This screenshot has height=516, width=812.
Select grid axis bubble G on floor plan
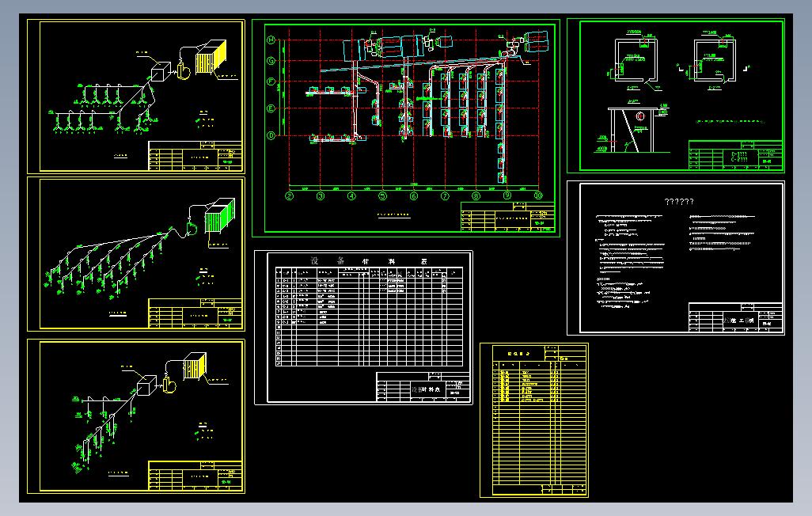271,61
